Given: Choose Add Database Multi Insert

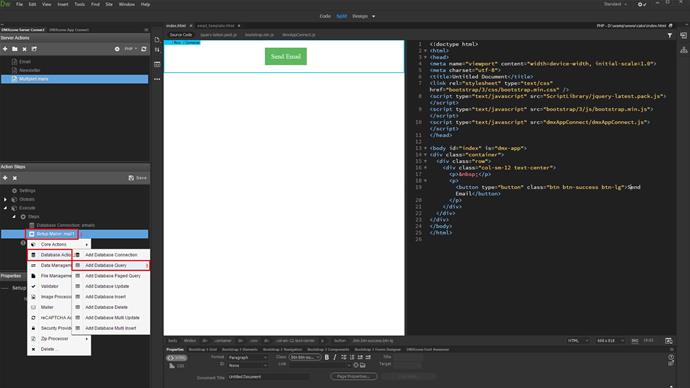Looking at the screenshot, I should tap(111, 328).
